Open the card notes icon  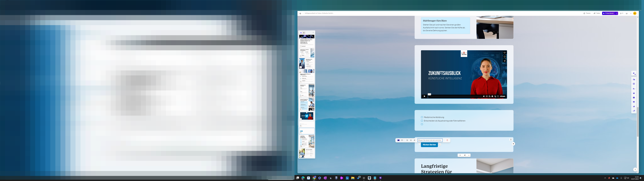pos(511,140)
